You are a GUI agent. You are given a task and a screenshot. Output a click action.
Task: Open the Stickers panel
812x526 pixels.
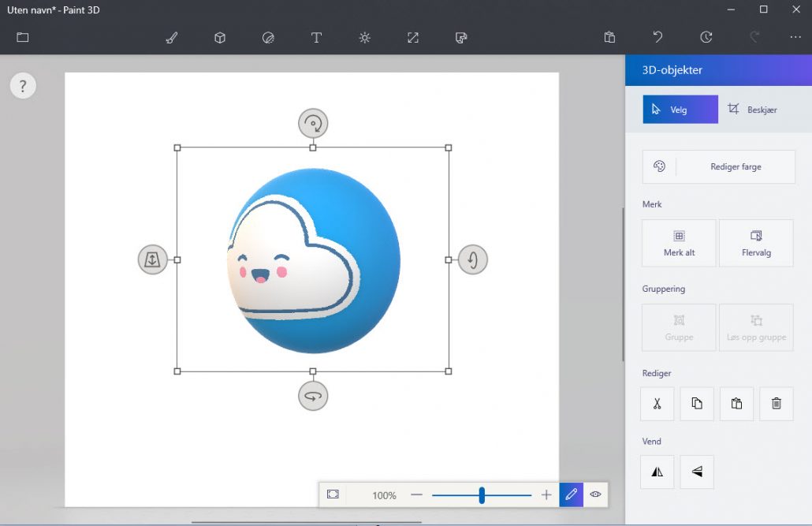[268, 37]
